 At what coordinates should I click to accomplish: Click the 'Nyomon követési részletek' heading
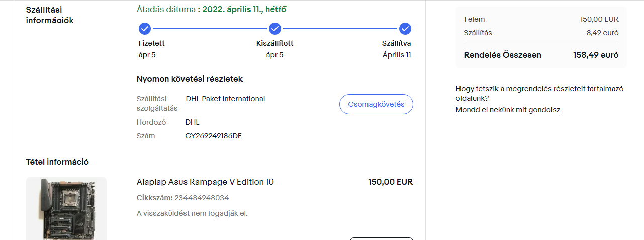190,79
